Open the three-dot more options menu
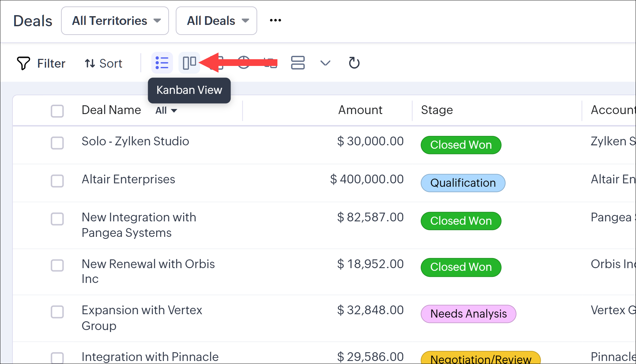The height and width of the screenshot is (364, 636). (x=275, y=21)
